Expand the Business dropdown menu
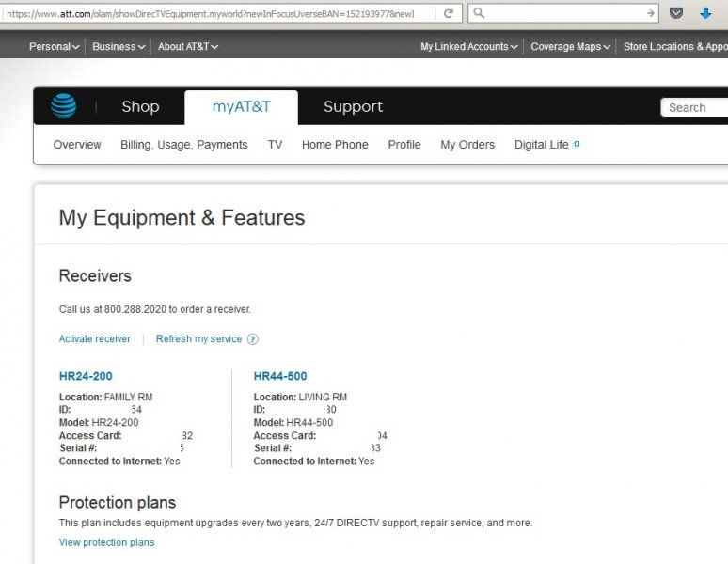 pyautogui.click(x=118, y=46)
